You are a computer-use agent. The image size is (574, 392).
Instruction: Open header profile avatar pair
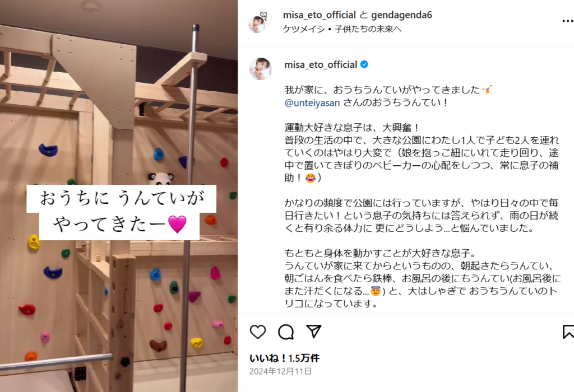click(260, 22)
